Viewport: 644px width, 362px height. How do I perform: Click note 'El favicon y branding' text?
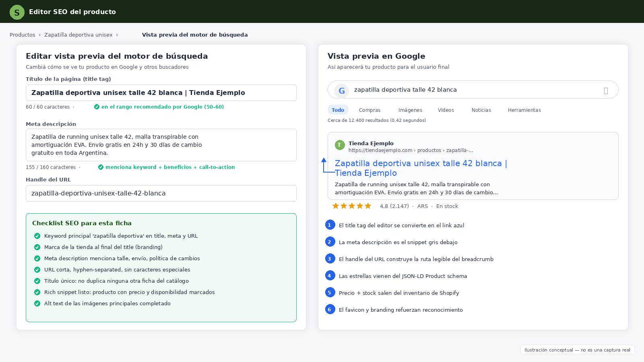coord(401,310)
